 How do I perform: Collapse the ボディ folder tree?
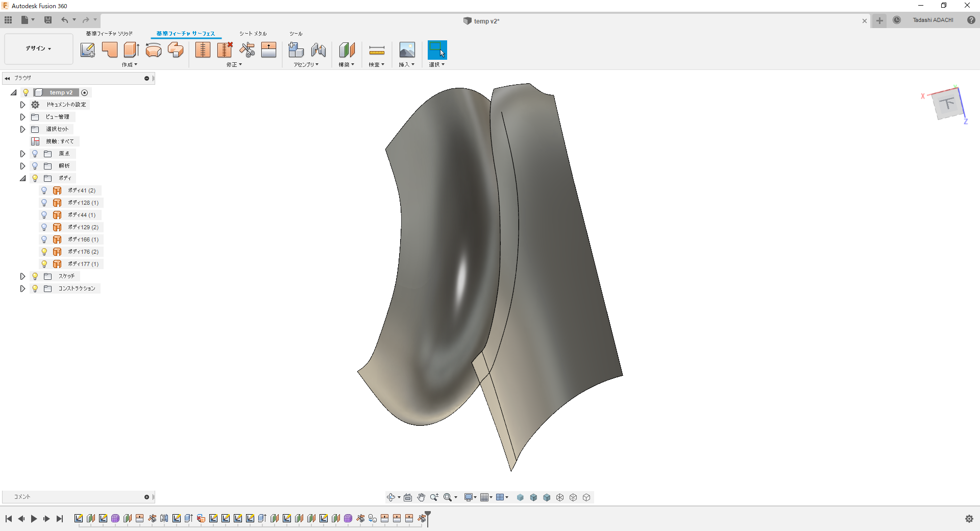click(22, 178)
